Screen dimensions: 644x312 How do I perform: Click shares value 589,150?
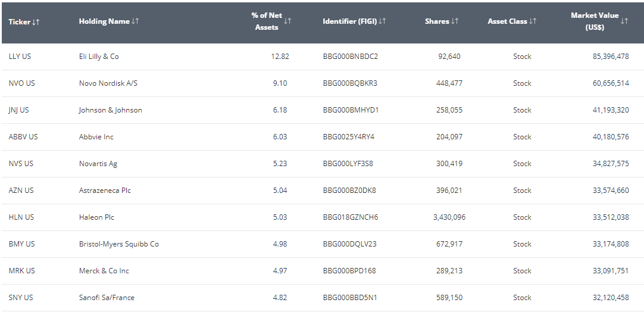(x=449, y=297)
